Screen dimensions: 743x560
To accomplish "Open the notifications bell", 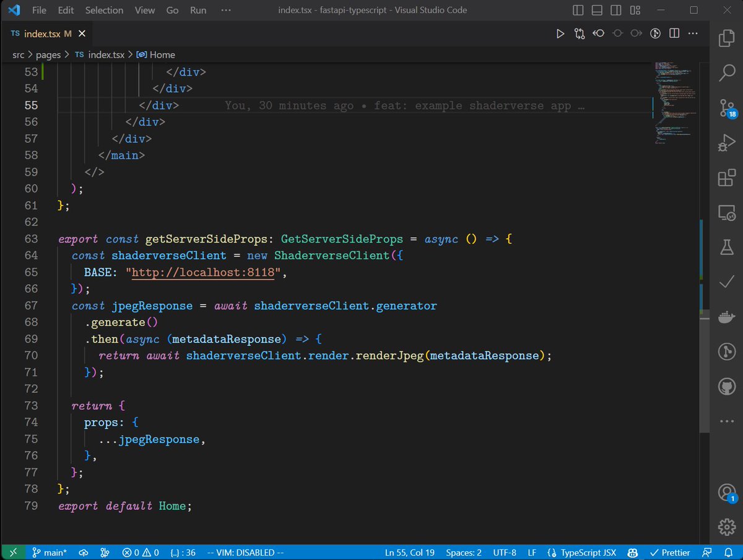I will coord(728,553).
